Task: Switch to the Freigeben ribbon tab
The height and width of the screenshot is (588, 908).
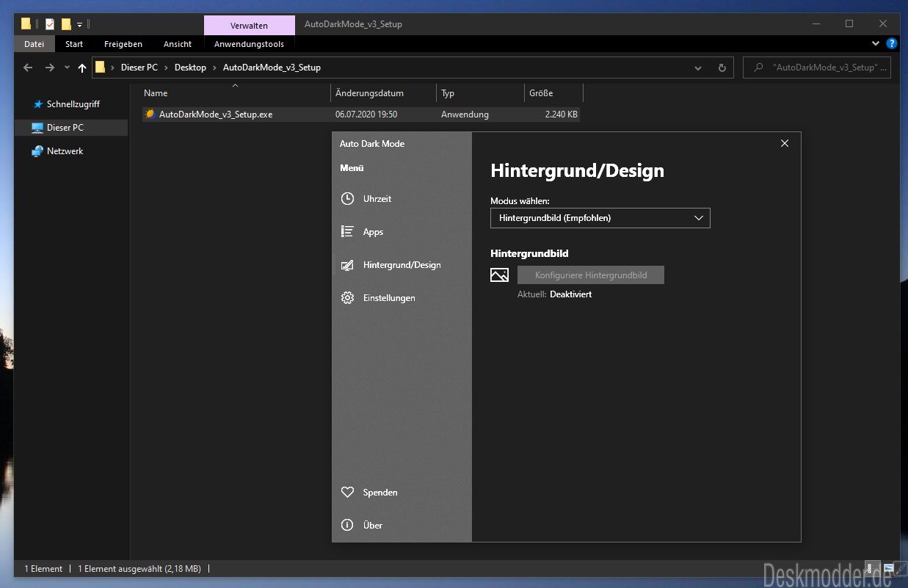Action: [x=123, y=44]
